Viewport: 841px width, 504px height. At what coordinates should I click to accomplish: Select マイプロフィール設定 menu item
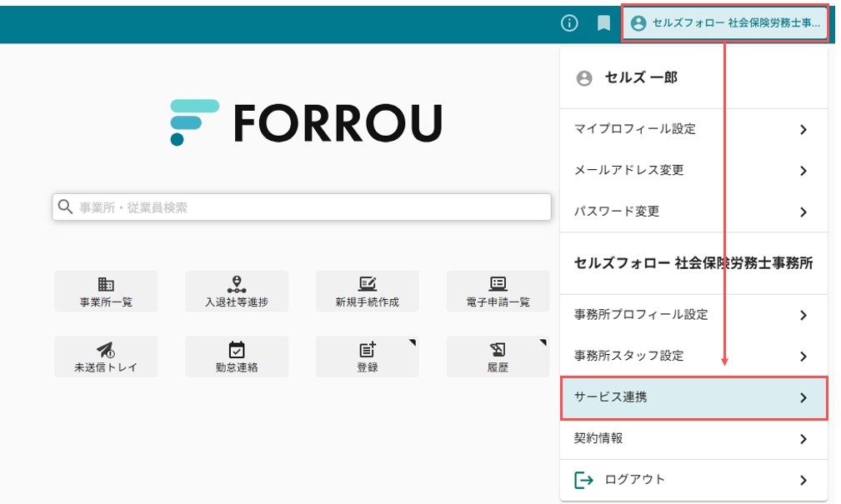[693, 129]
